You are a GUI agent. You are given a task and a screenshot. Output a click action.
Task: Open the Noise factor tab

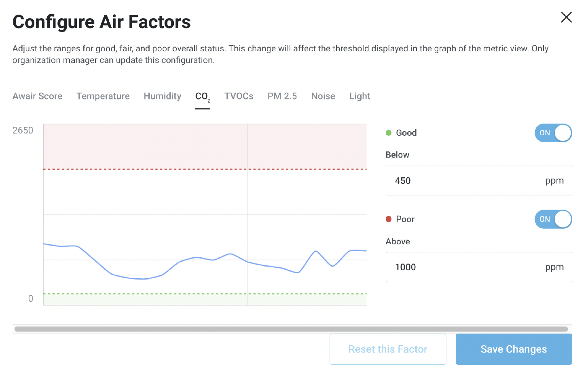point(323,96)
